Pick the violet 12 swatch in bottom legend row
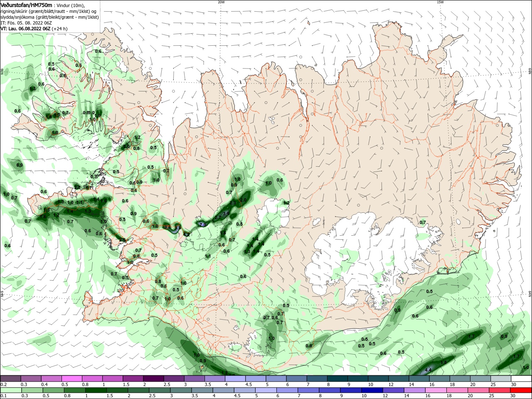The image size is (532, 399). (x=393, y=390)
